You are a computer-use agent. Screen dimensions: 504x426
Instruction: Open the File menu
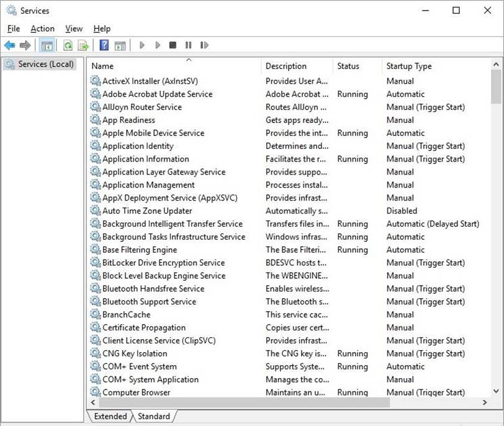pyautogui.click(x=14, y=29)
